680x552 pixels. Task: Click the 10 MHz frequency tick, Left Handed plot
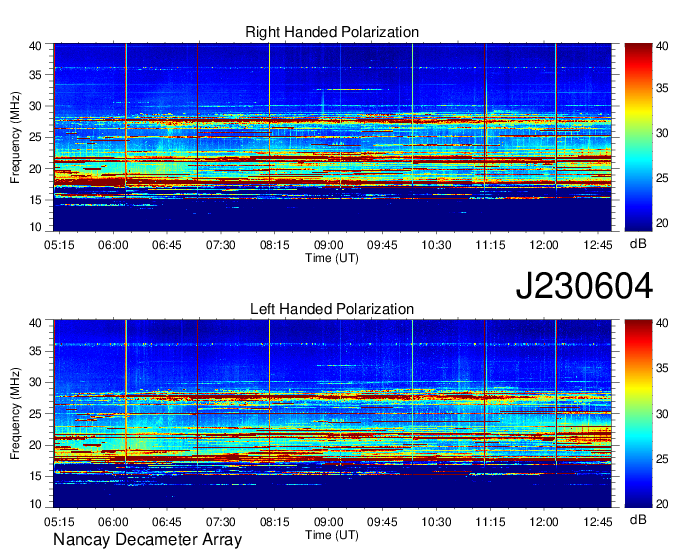(35, 503)
